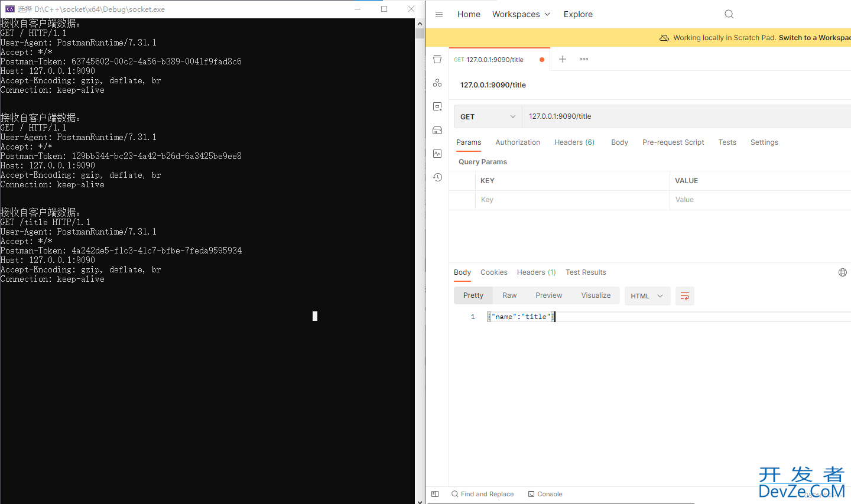Open the Pre-request Script tab

coord(673,142)
